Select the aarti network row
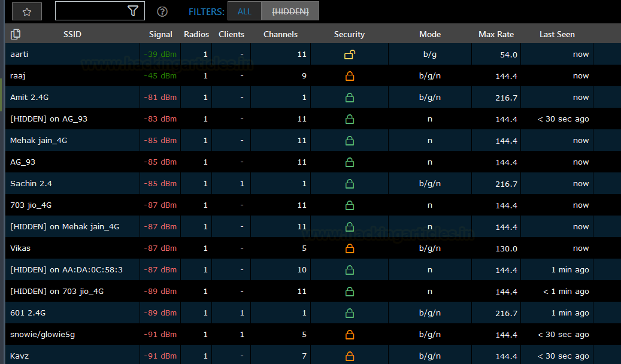This screenshot has height=364, width=621. tap(313, 54)
